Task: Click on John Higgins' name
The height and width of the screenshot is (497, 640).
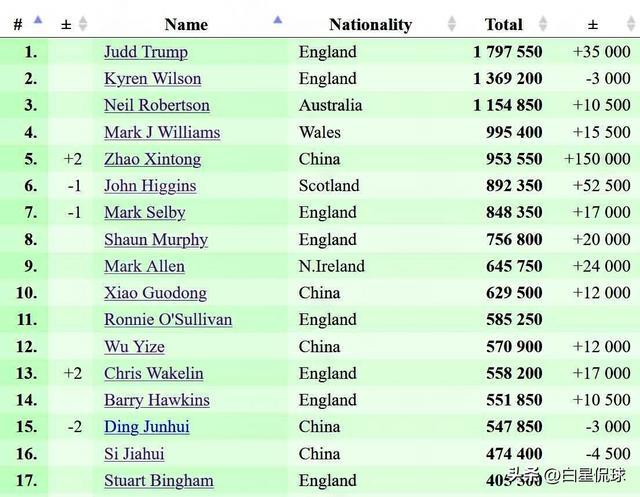Action: (150, 186)
